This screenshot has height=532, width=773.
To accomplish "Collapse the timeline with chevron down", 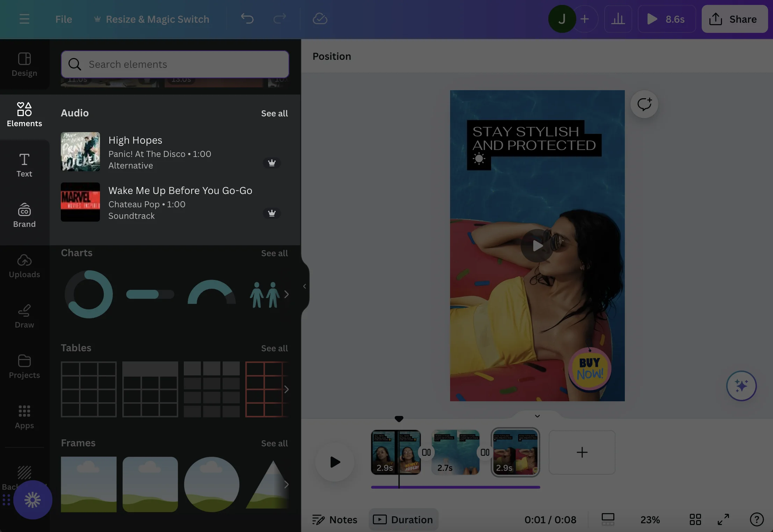I will pos(537,416).
